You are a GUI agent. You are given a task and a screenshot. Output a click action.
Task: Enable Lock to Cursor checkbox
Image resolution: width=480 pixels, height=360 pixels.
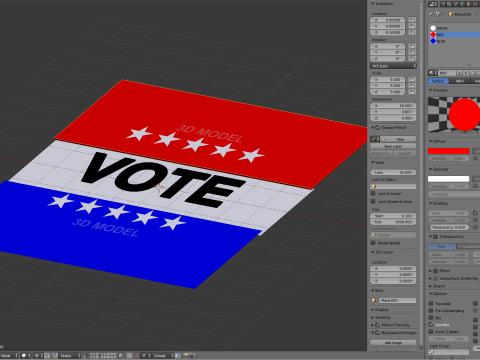[x=373, y=193]
